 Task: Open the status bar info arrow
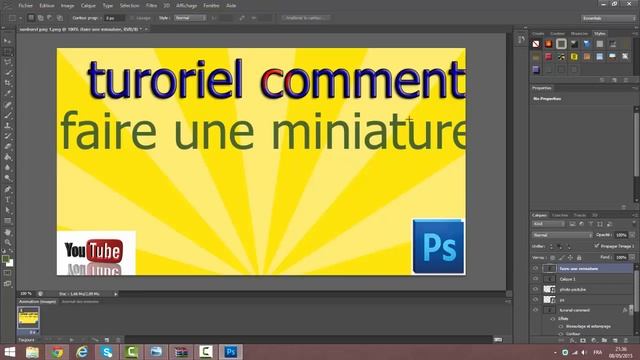(116, 294)
